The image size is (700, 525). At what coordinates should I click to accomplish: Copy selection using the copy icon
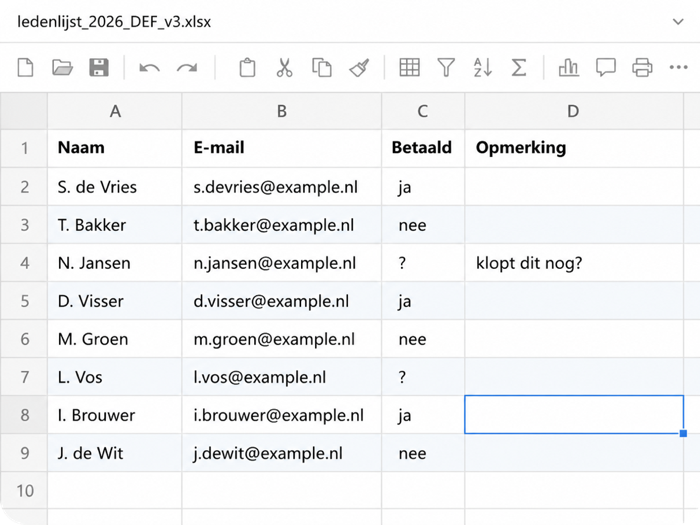coord(321,68)
